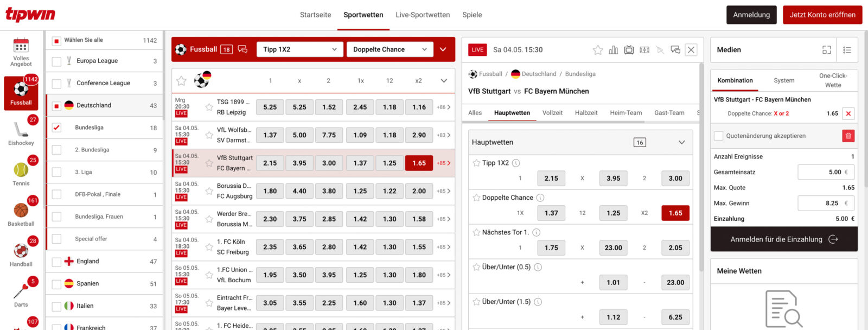This screenshot has height=330, width=868.
Task: Edit the Gesamteinsatz stake field
Action: tap(826, 172)
